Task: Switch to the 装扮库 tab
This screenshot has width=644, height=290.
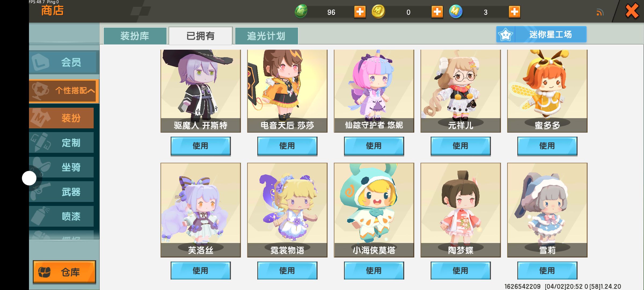Action: tap(135, 36)
